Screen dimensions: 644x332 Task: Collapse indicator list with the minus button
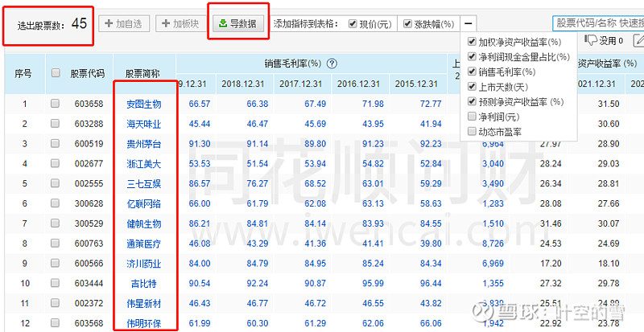pos(469,24)
